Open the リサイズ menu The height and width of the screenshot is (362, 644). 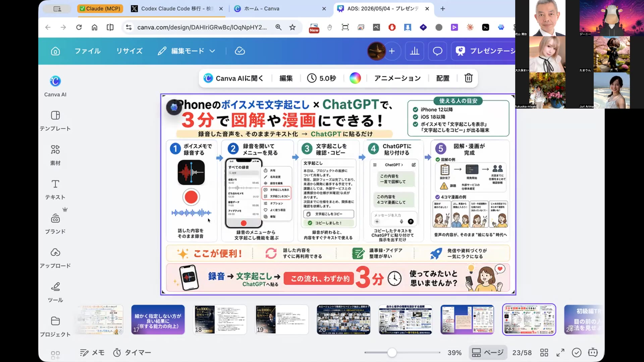coord(129,51)
